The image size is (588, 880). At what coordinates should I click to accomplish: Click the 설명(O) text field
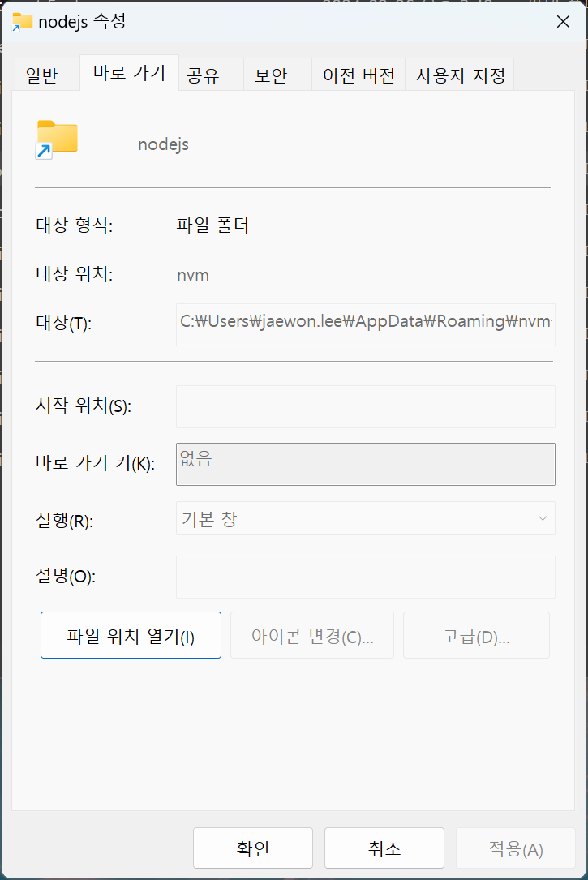365,577
